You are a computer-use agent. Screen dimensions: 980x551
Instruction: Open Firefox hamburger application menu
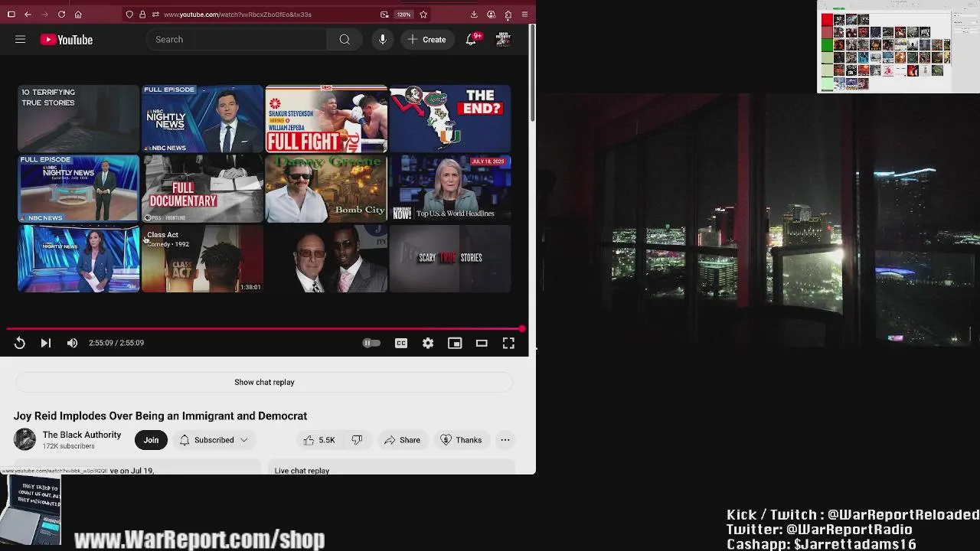point(524,14)
